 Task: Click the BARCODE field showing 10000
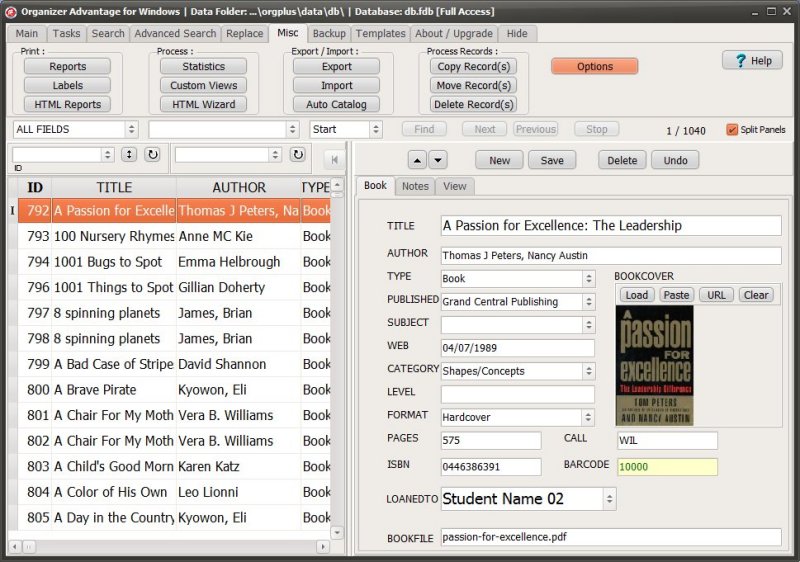pos(667,467)
